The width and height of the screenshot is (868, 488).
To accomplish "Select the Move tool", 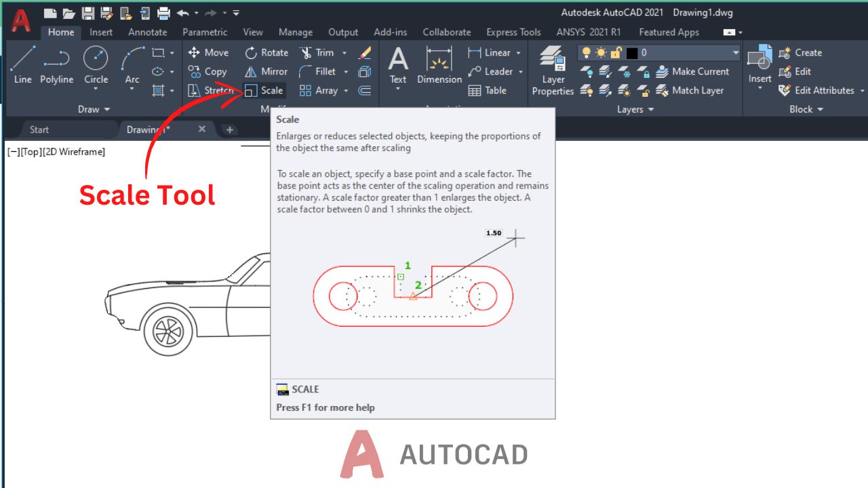I will click(x=208, y=52).
